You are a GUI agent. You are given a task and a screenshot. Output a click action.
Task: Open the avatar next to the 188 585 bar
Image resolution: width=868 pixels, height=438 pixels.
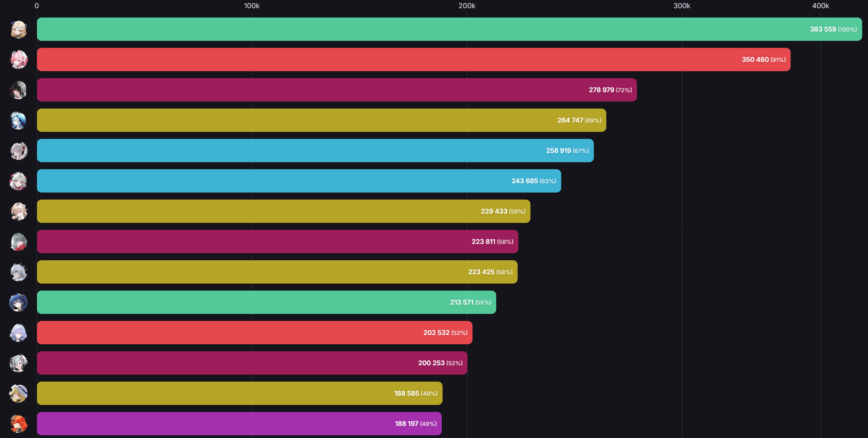tap(18, 393)
